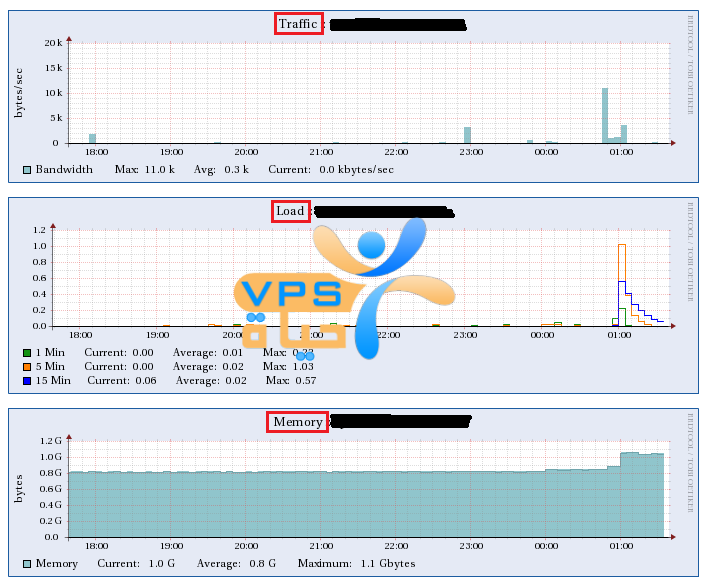The image size is (710, 582).
Task: Click the "bytes" axis label in Memory graph
Action: (19, 489)
